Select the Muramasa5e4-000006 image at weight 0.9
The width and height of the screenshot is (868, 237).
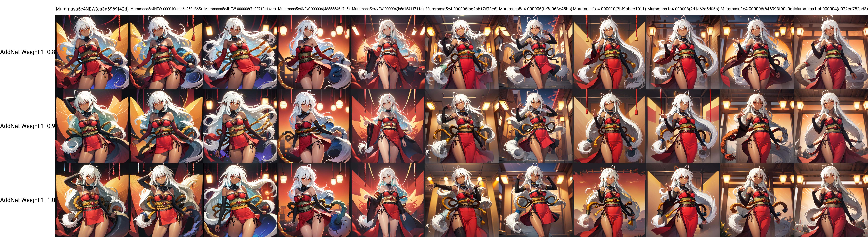click(x=535, y=126)
